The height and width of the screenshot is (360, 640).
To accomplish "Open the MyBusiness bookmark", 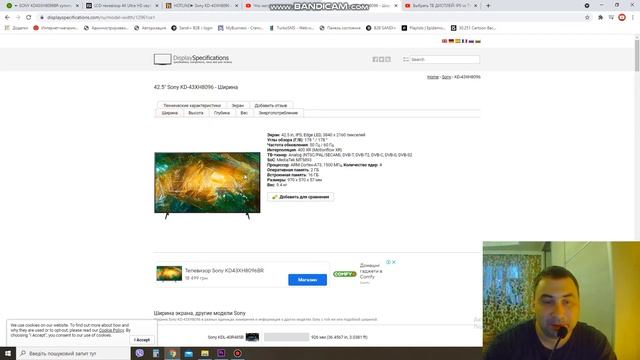I will point(240,28).
